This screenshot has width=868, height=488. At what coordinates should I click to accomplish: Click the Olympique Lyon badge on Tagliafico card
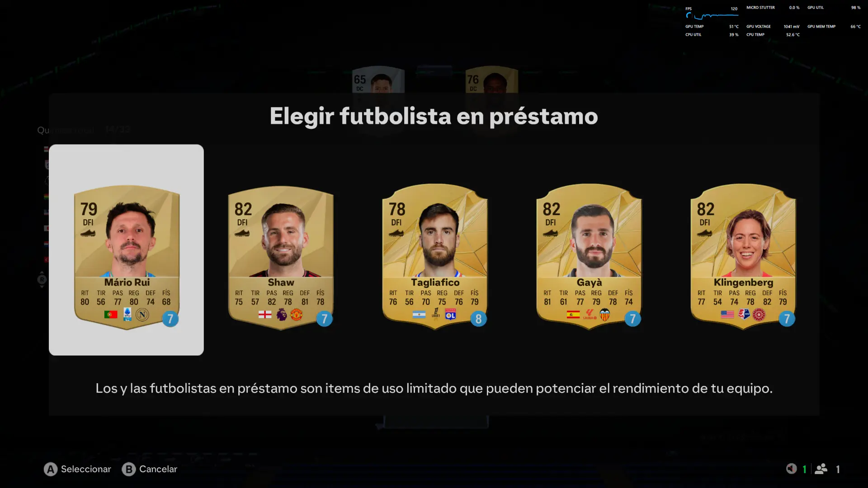451,314
